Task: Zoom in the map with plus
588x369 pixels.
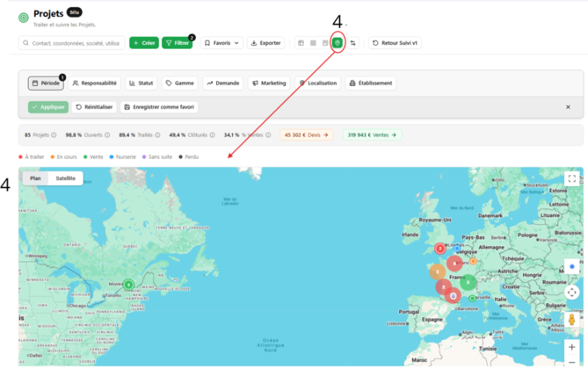Action: (x=572, y=347)
